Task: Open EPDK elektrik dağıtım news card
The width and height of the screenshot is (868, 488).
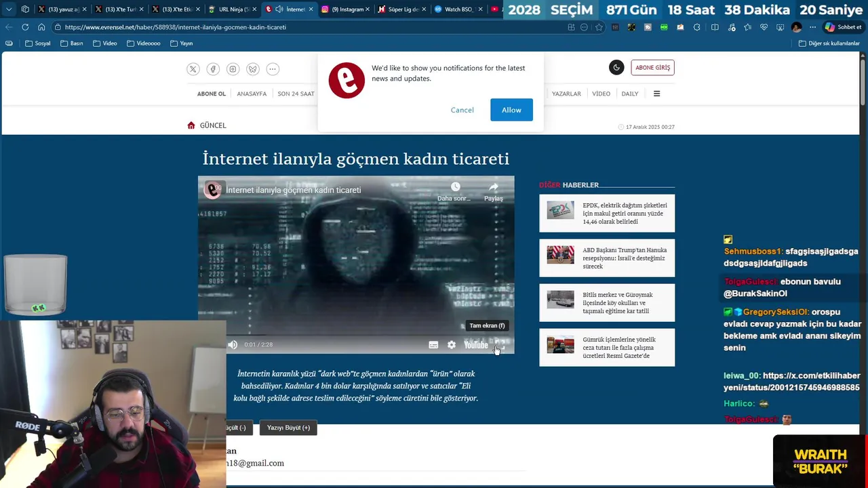Action: pyautogui.click(x=607, y=213)
